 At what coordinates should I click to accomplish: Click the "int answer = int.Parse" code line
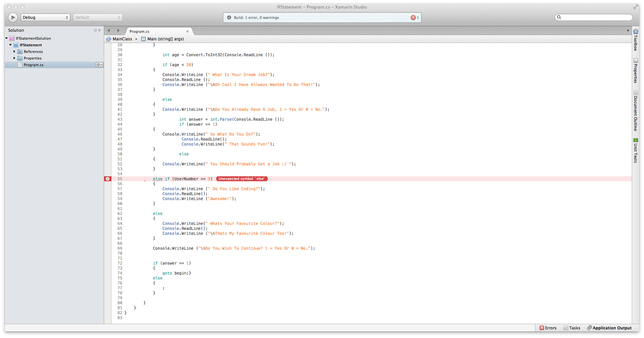coord(231,119)
